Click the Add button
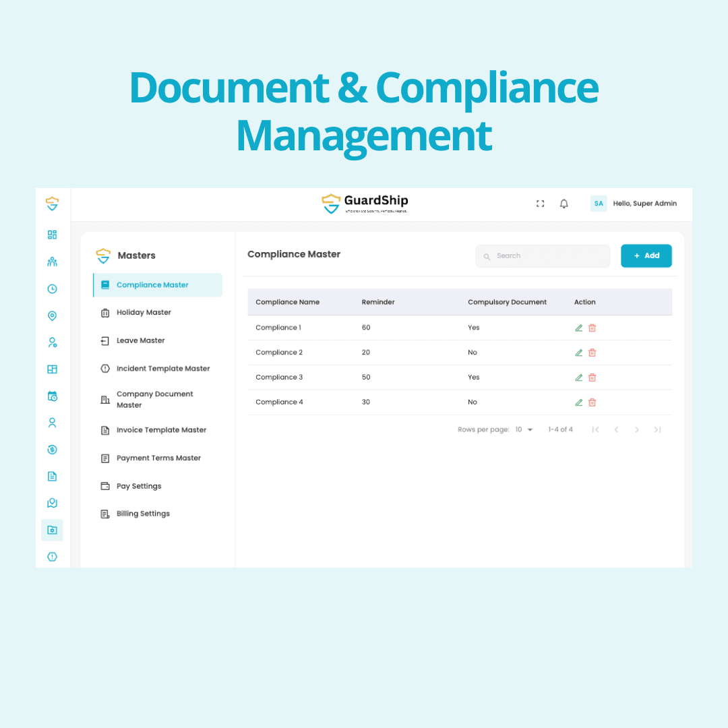The width and height of the screenshot is (728, 728). click(646, 256)
